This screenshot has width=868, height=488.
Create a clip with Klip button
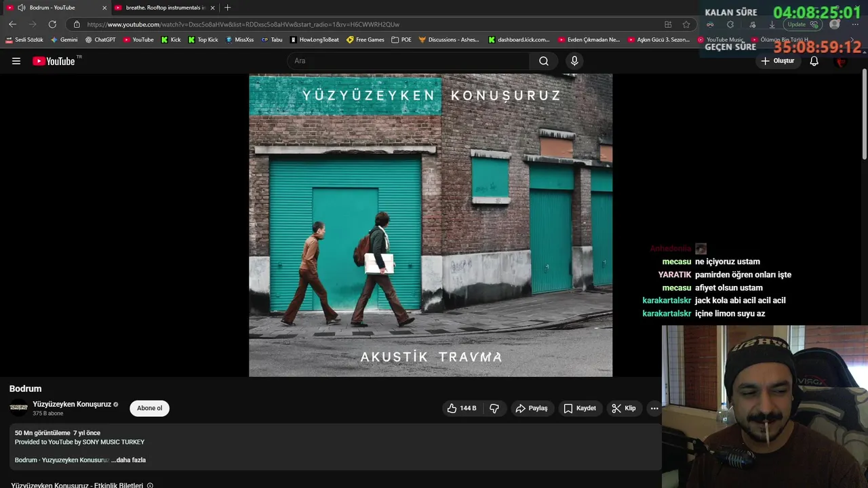point(624,408)
